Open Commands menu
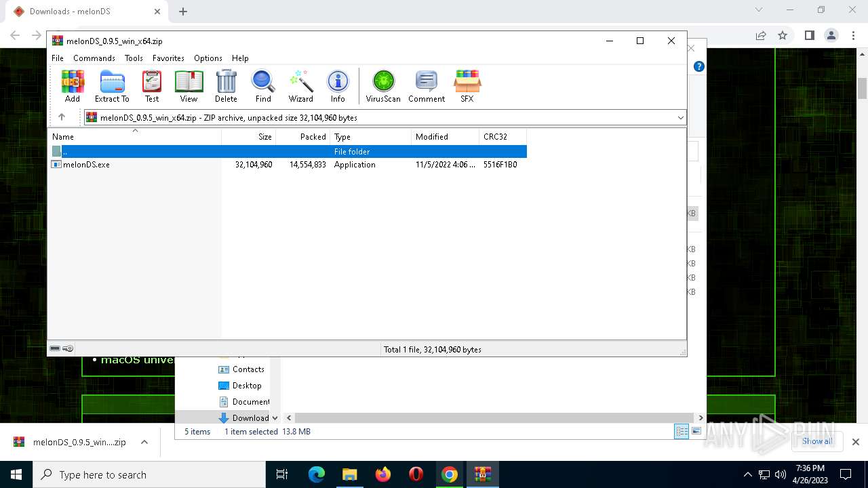This screenshot has height=488, width=868. 94,58
